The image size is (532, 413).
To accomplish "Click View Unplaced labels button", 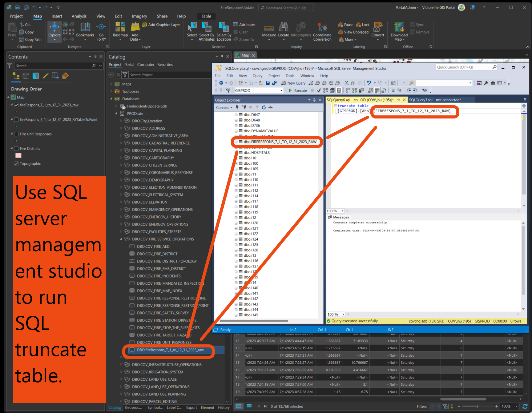I will tap(353, 32).
